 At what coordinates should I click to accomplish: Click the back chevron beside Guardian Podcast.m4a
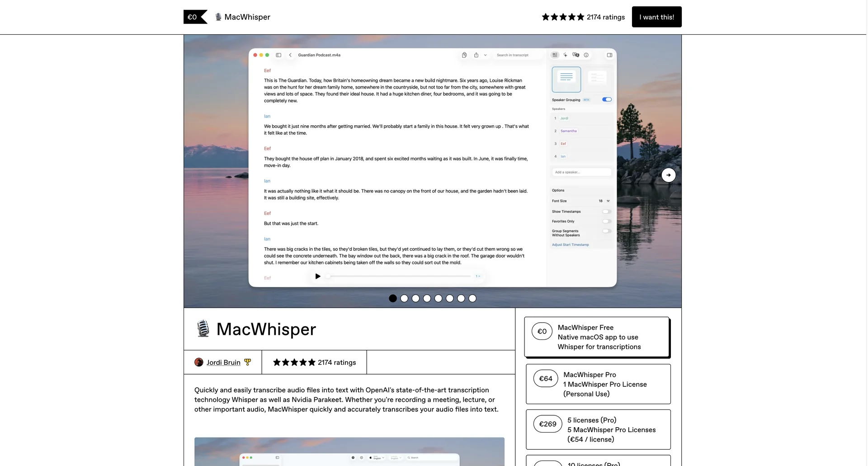tap(290, 55)
